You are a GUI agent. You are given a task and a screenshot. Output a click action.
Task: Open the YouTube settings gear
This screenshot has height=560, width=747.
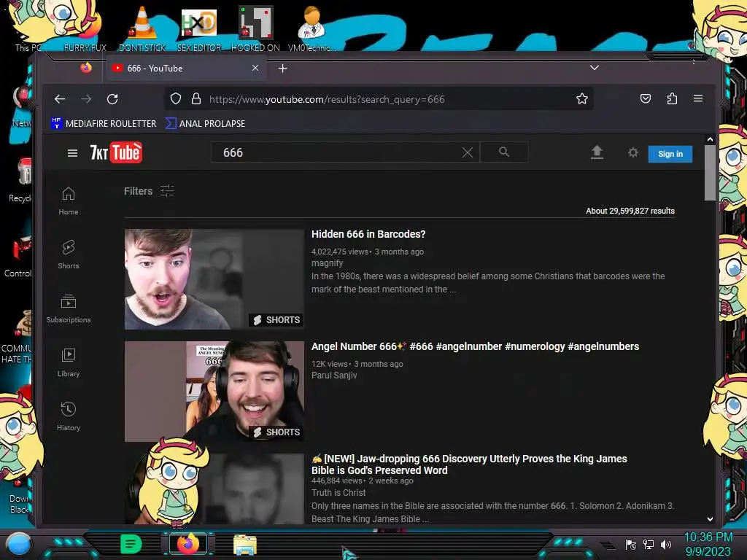click(632, 152)
